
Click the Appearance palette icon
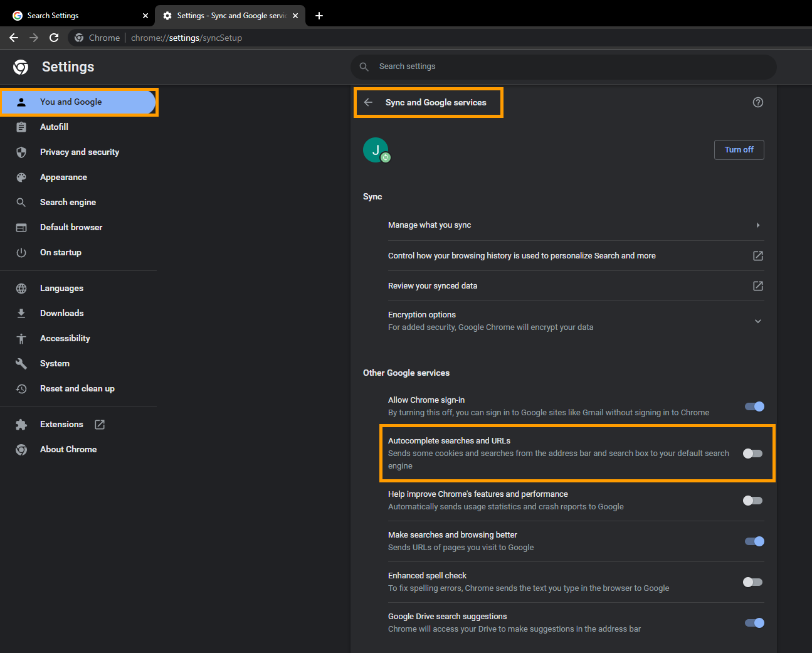click(x=21, y=177)
